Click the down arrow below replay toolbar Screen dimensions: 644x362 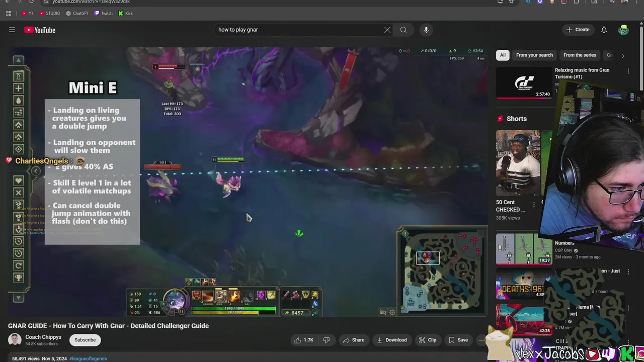click(19, 298)
